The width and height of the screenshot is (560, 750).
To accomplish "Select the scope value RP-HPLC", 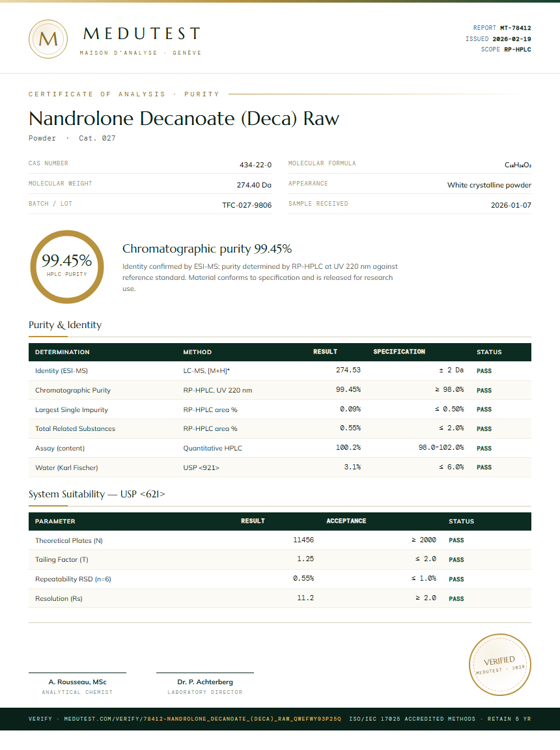I will 518,49.
